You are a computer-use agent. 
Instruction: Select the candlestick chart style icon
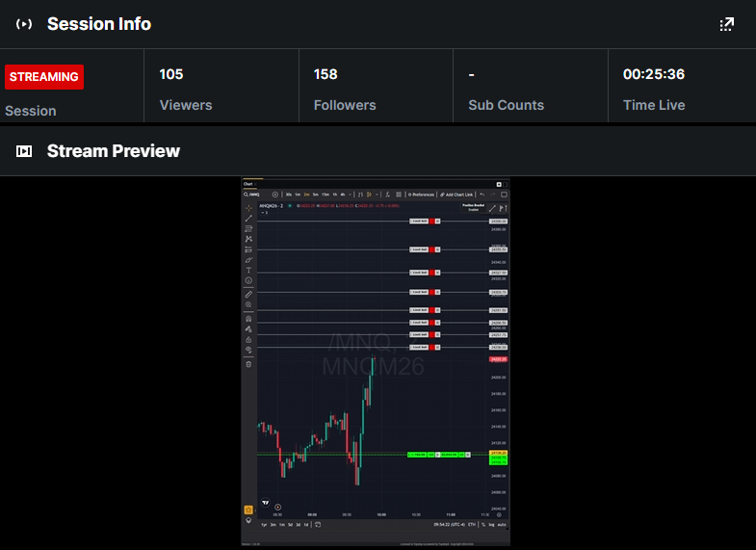(x=369, y=195)
